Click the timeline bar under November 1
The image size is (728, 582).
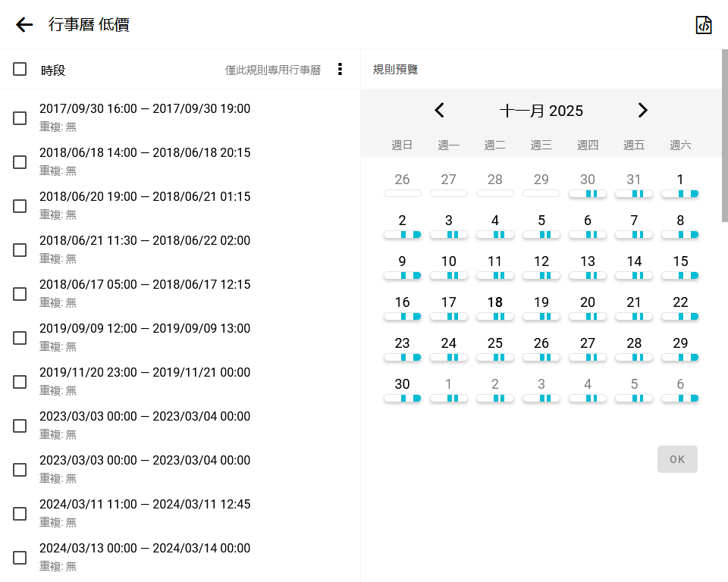coord(680,194)
